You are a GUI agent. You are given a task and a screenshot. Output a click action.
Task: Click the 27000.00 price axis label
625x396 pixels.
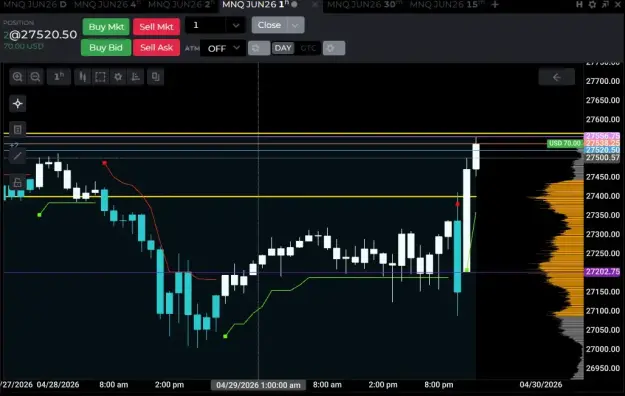pyautogui.click(x=603, y=349)
